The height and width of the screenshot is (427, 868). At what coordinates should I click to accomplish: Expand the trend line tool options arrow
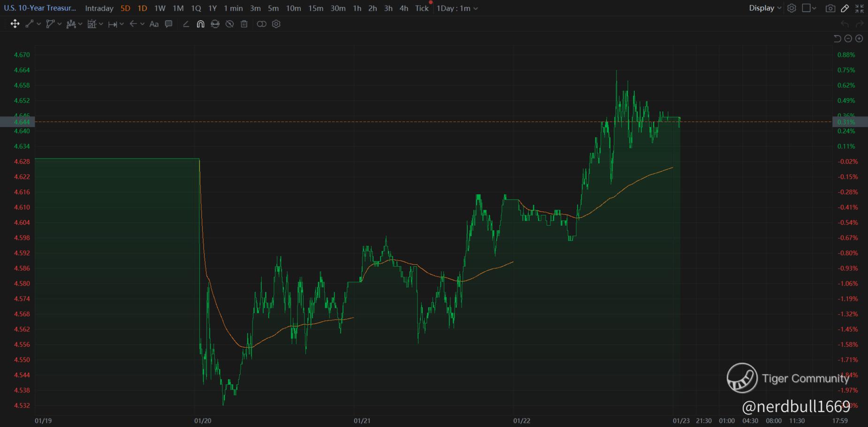39,24
